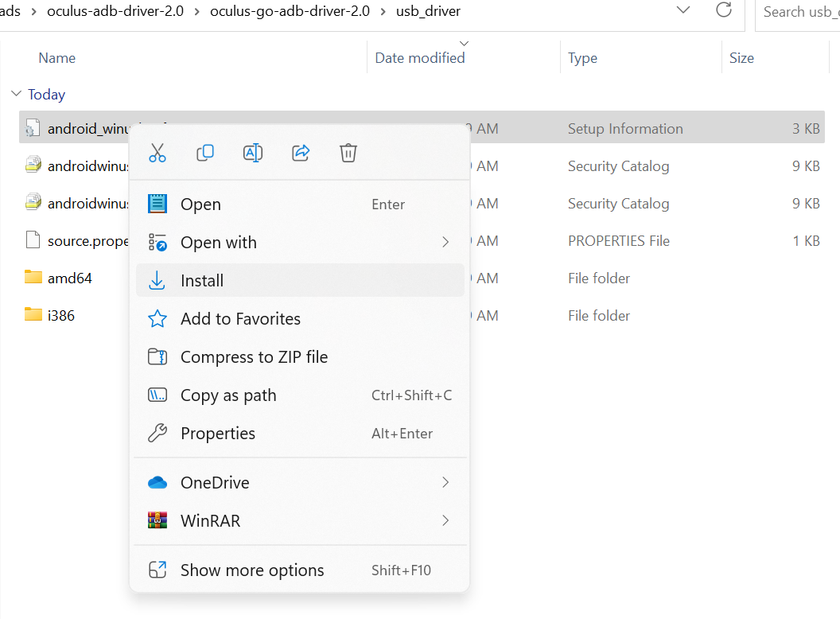Viewport: 840px width, 619px height.
Task: Click the oculus-go-adb-driver-2.0 breadcrumb
Action: (x=290, y=11)
